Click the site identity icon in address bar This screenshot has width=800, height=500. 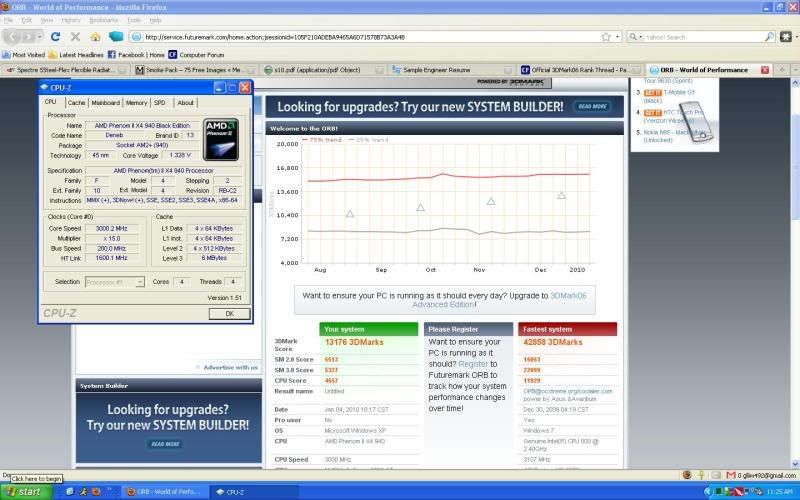coord(136,37)
